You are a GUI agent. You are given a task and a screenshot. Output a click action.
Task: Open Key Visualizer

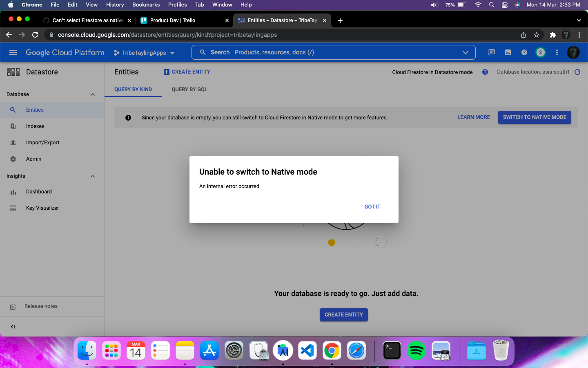click(42, 208)
